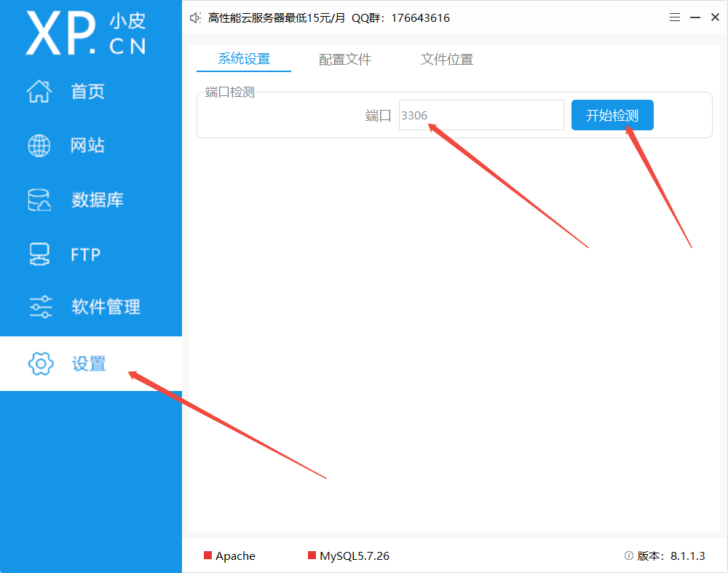728x573 pixels.
Task: Focus the 端口 port input field
Action: (481, 115)
